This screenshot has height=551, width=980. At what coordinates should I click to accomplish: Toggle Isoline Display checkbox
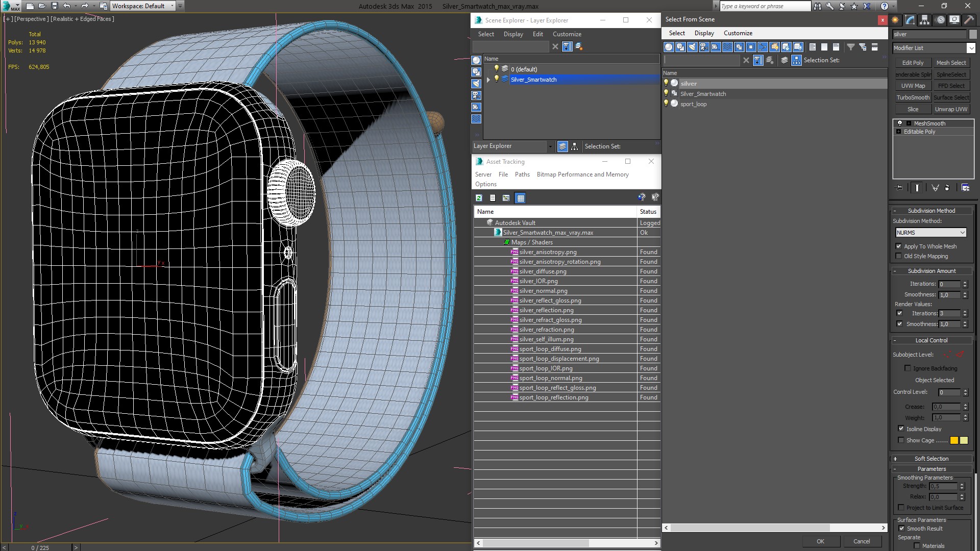tap(901, 429)
